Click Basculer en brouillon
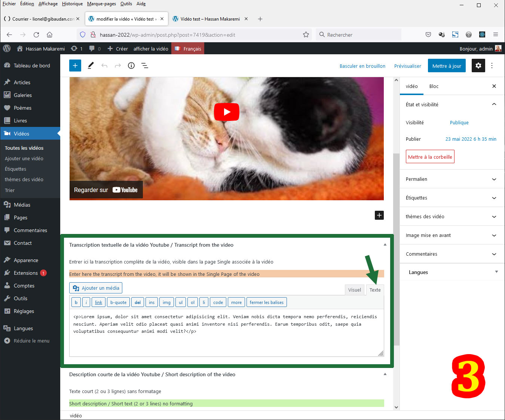 tap(362, 66)
